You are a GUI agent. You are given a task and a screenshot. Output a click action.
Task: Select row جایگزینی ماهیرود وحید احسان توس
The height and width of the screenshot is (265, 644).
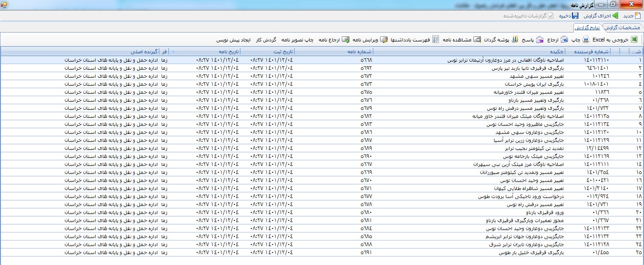(x=322, y=124)
